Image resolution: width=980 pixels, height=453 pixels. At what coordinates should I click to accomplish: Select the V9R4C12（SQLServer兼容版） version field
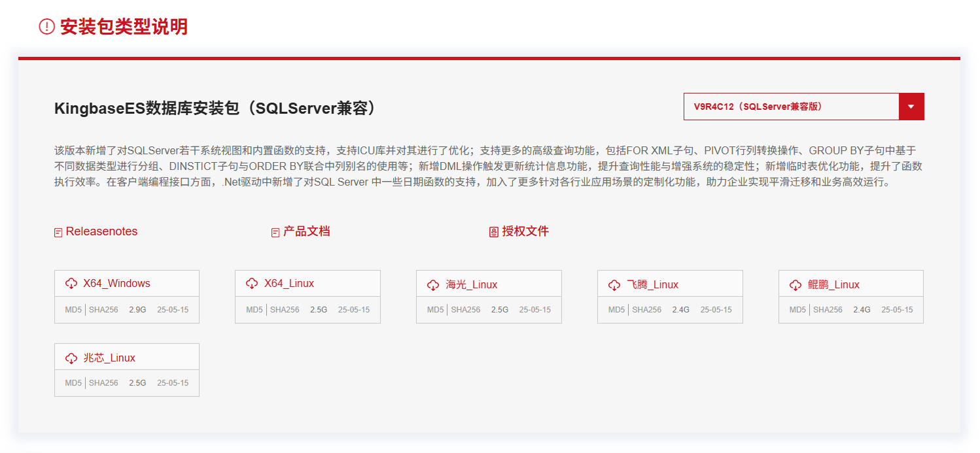tap(804, 107)
